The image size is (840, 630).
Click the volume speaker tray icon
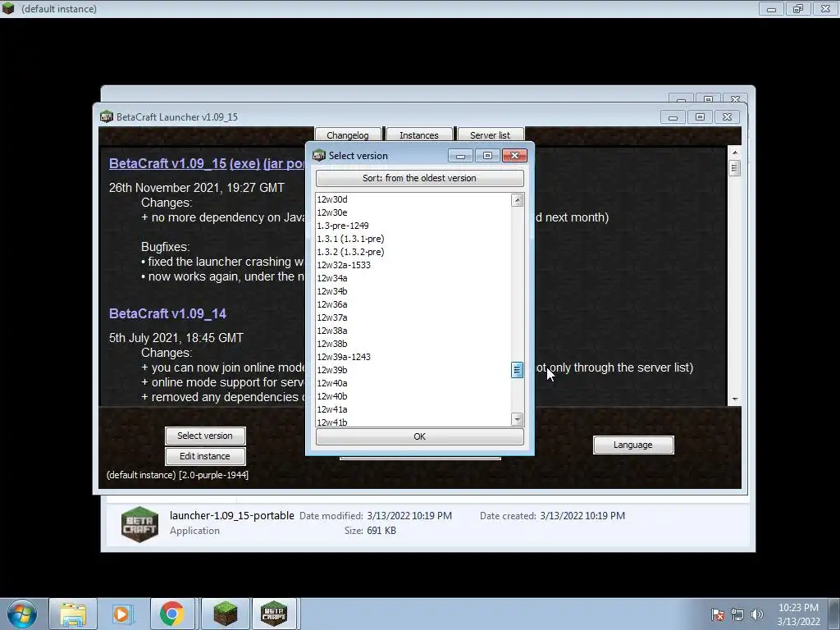pyautogui.click(x=756, y=614)
